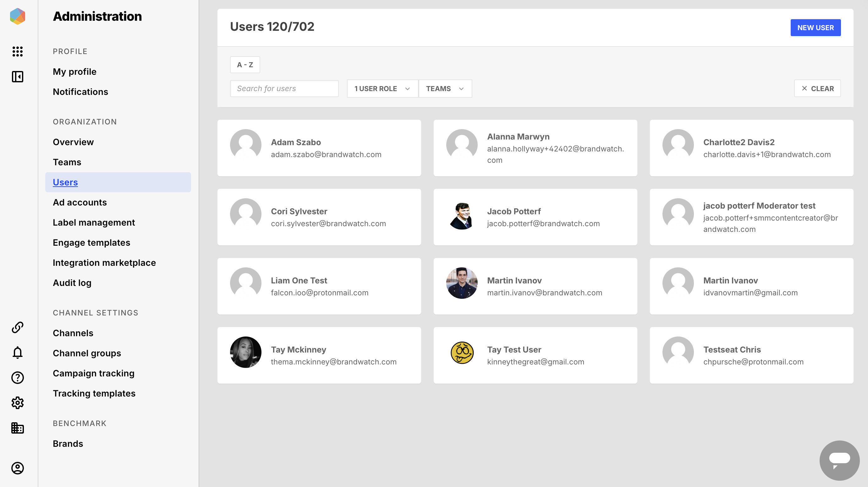
Task: Collapse the sidebar panel icon
Action: pos(18,76)
